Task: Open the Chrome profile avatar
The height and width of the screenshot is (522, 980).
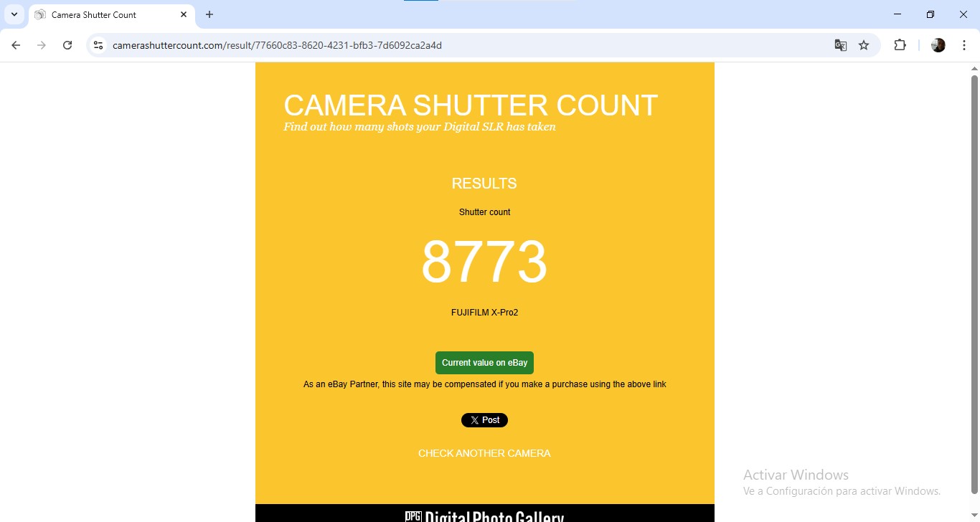Action: pos(938,45)
